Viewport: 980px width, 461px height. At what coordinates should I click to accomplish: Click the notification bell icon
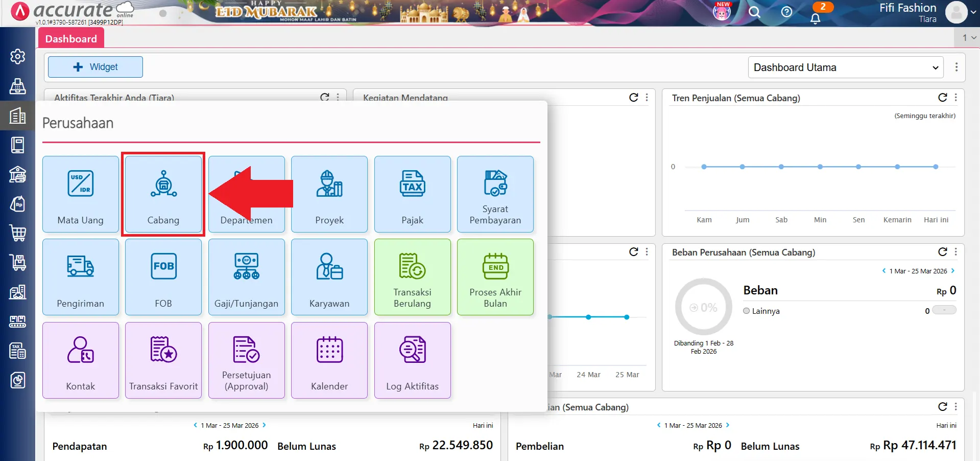click(815, 18)
